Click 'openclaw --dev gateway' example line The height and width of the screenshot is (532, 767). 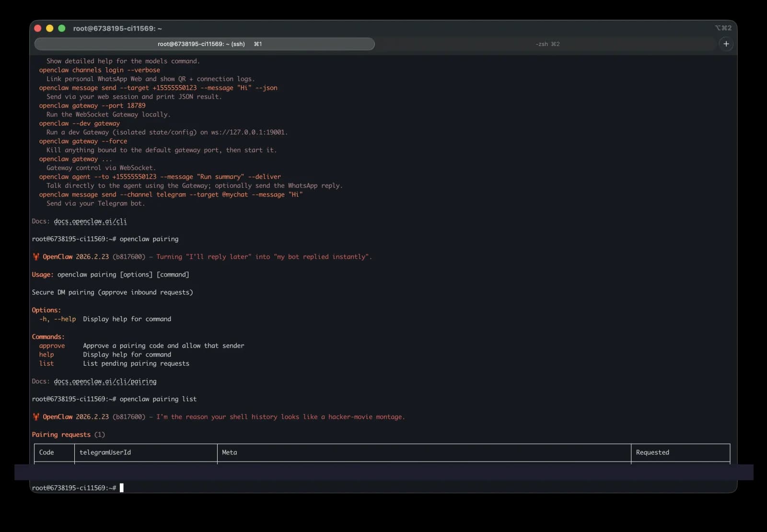(79, 123)
